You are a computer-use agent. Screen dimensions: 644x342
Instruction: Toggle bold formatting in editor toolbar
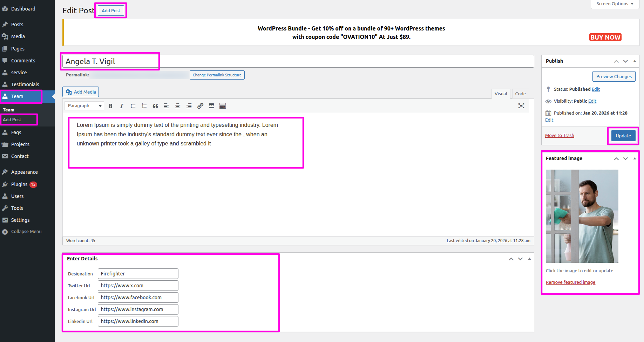(110, 106)
